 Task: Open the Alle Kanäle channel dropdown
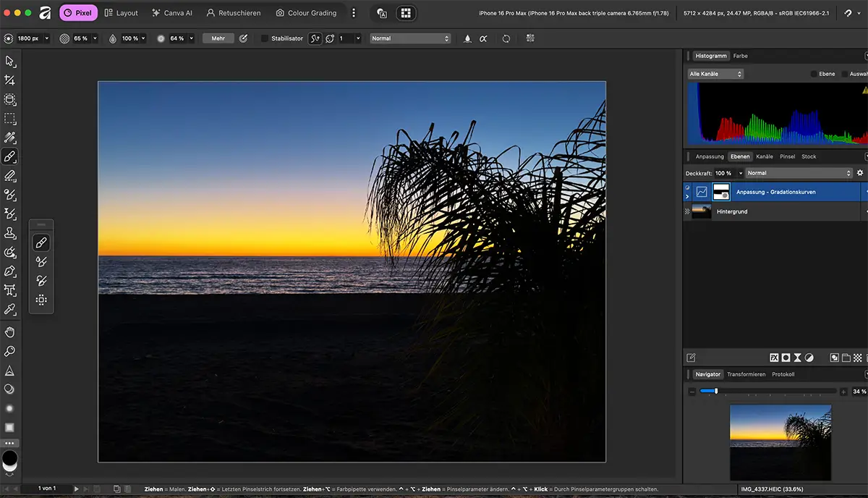click(715, 74)
